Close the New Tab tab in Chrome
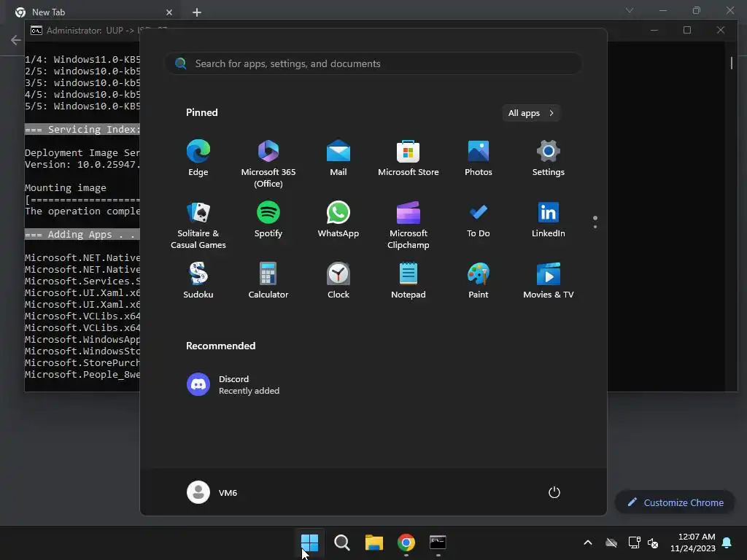The width and height of the screenshot is (747, 560). 169,12
